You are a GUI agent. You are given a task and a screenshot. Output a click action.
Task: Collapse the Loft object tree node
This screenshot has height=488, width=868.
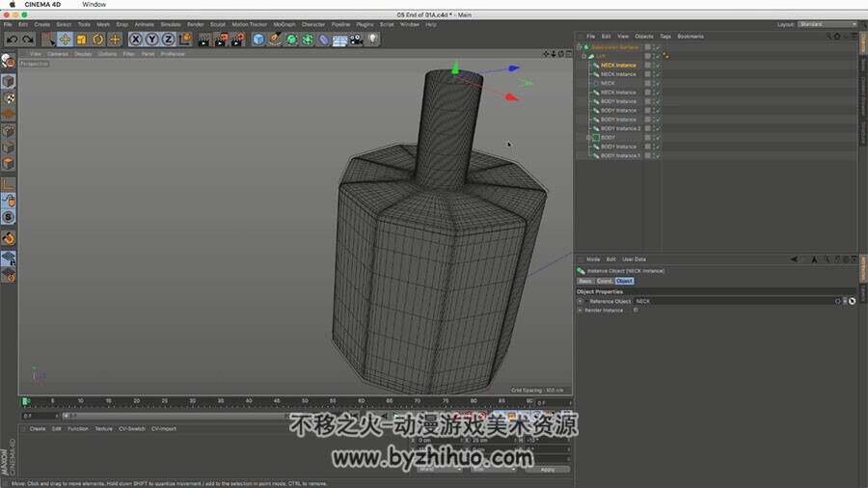coord(583,57)
